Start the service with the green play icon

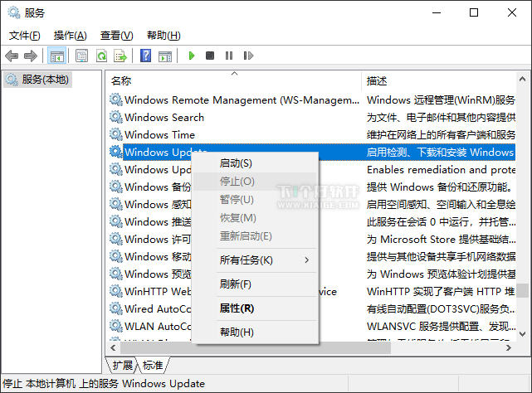192,56
